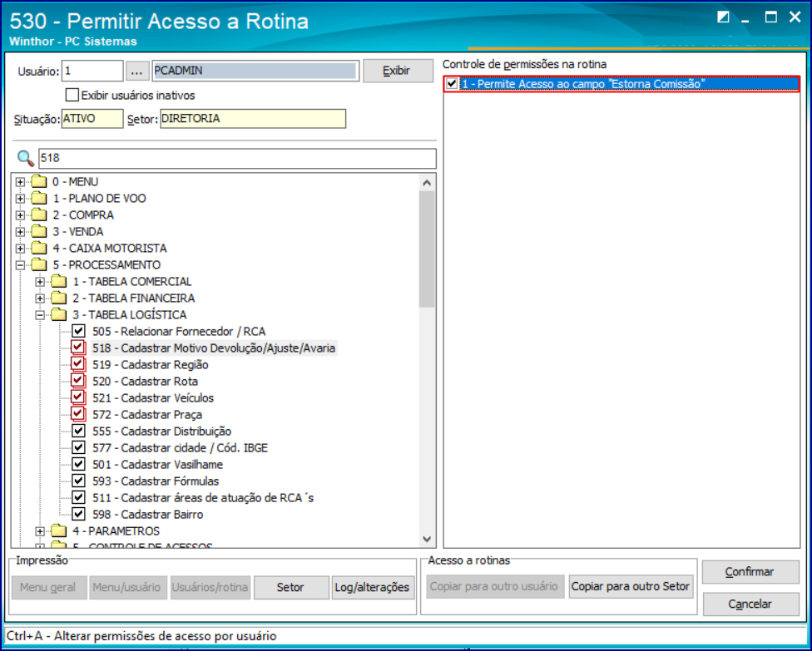Viewport: 812px width, 651px height.
Task: Uncheck 593 - Cadastrar Fórmulas
Action: point(78,481)
